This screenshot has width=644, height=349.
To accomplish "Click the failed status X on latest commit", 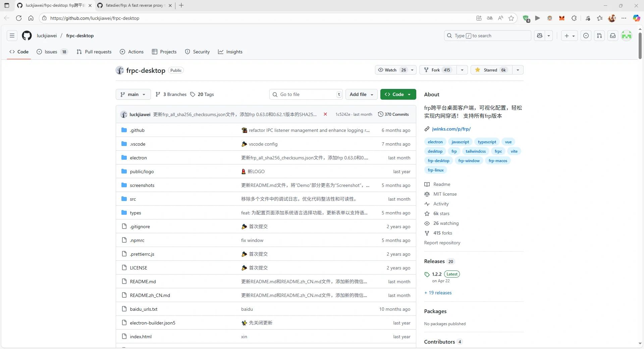I will (325, 114).
